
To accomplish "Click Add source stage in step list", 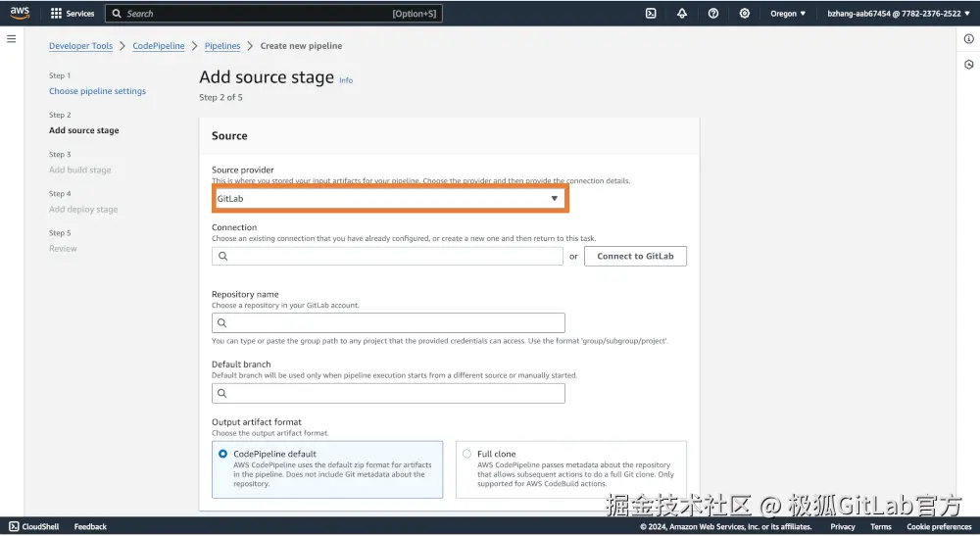I will 83,130.
